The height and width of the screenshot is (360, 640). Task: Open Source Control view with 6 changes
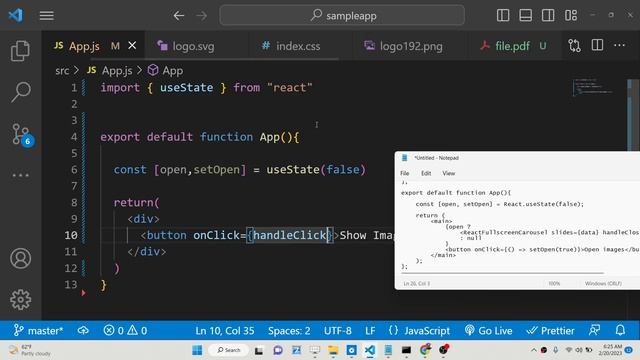pyautogui.click(x=22, y=134)
